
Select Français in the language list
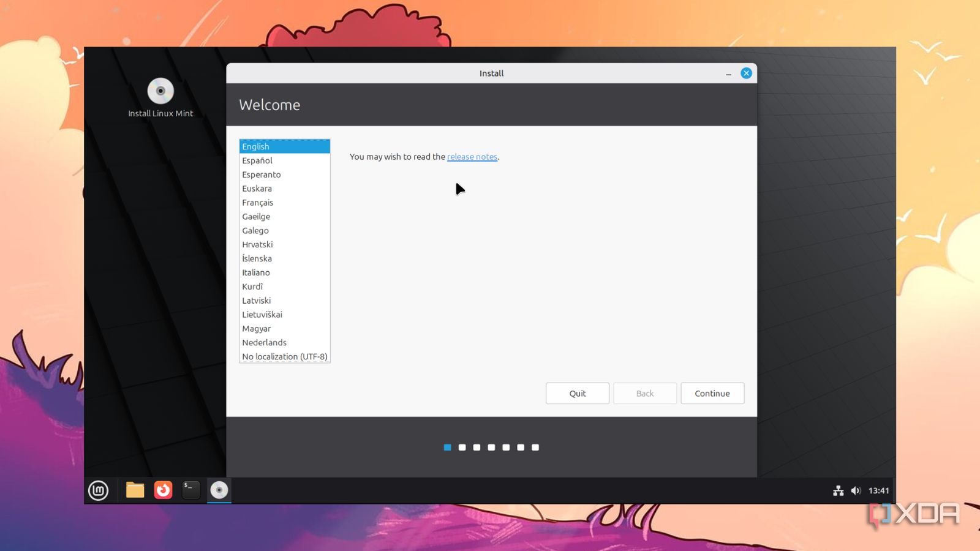[x=285, y=203]
